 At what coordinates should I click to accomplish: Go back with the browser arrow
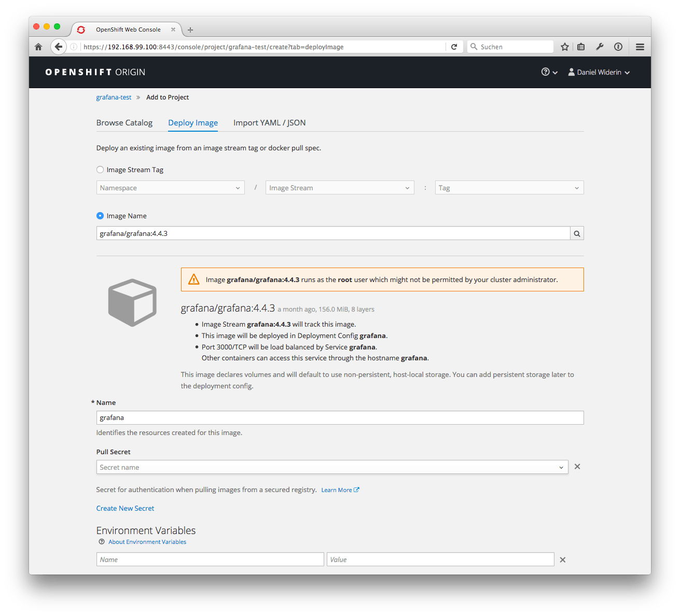coord(59,47)
